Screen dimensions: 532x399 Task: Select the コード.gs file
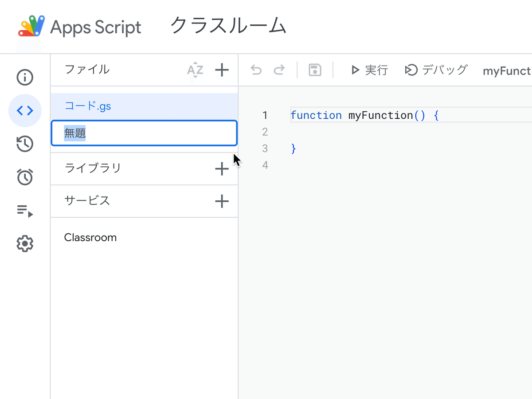144,106
